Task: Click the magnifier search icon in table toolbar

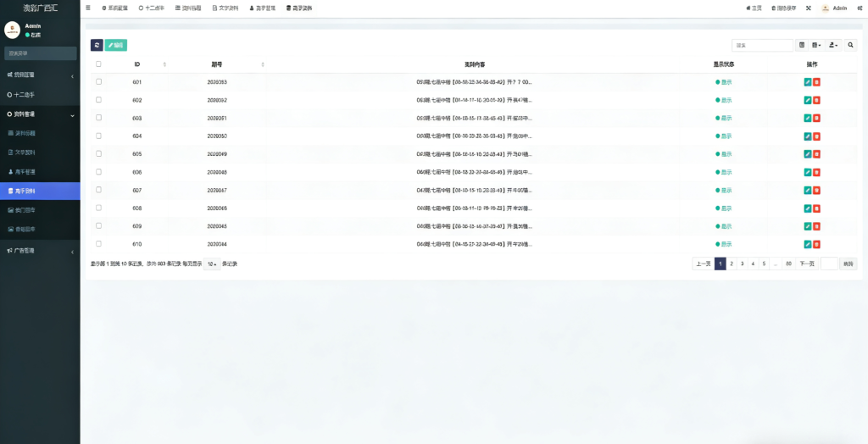Action: click(x=851, y=45)
